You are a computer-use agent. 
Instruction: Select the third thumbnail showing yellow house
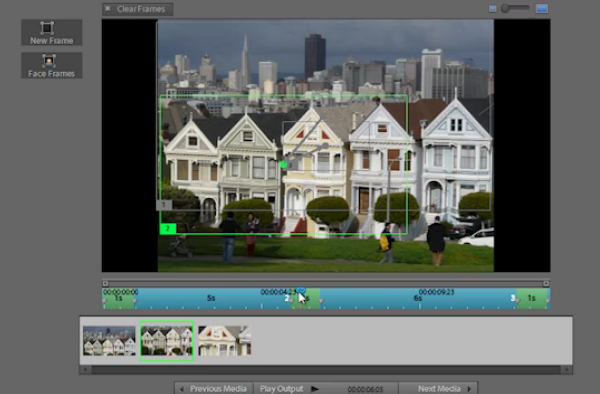point(225,341)
